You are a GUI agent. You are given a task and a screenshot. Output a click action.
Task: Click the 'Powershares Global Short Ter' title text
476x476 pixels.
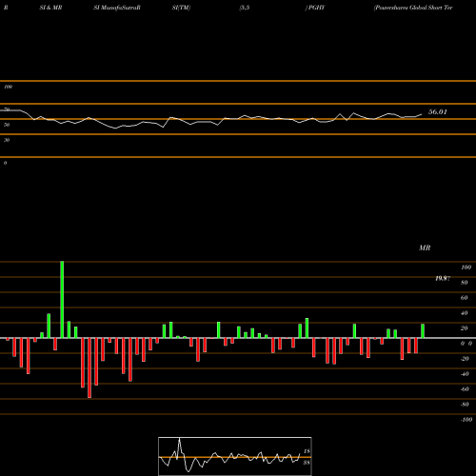click(413, 8)
